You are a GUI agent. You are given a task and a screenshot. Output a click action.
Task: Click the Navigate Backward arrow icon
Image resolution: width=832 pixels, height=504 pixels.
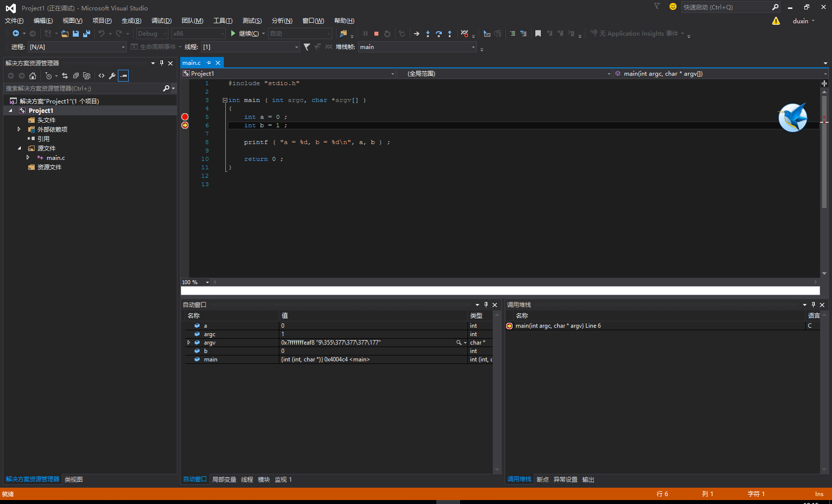click(16, 33)
